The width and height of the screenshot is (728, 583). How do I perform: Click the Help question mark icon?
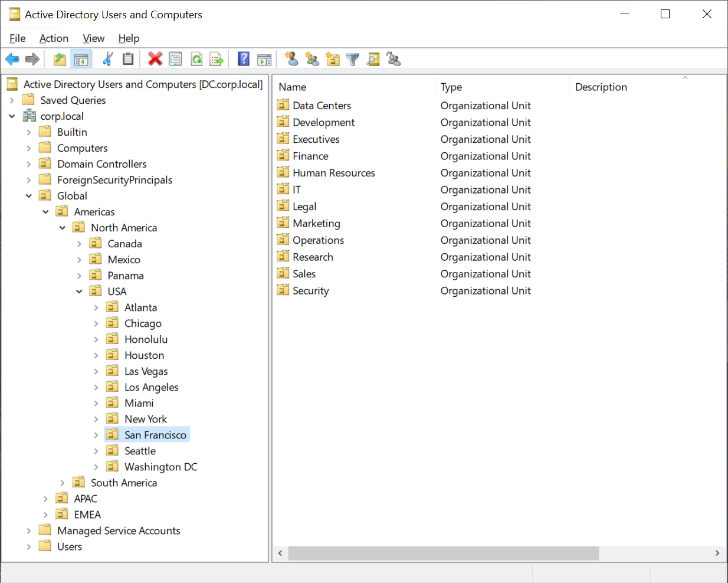click(x=243, y=59)
